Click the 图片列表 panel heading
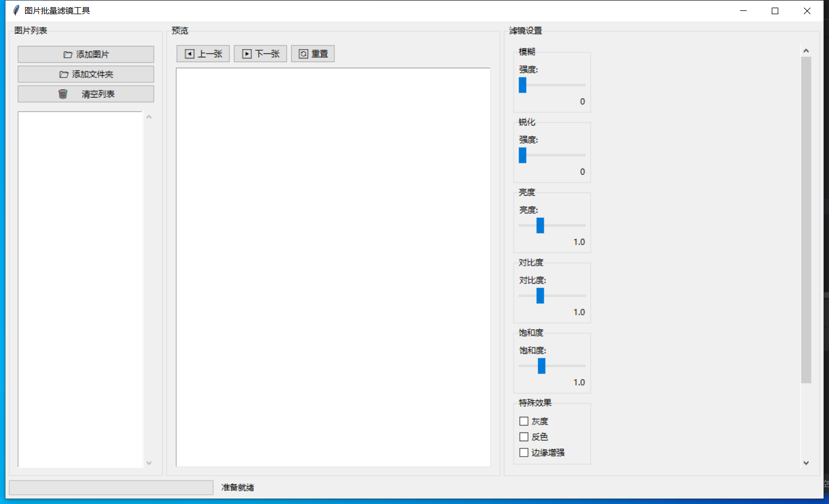829x504 pixels. click(x=31, y=31)
